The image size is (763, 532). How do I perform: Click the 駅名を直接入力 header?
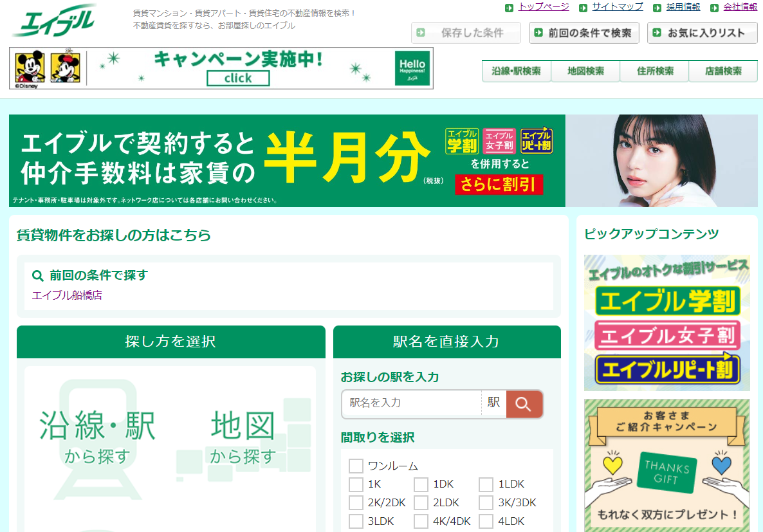tap(446, 342)
